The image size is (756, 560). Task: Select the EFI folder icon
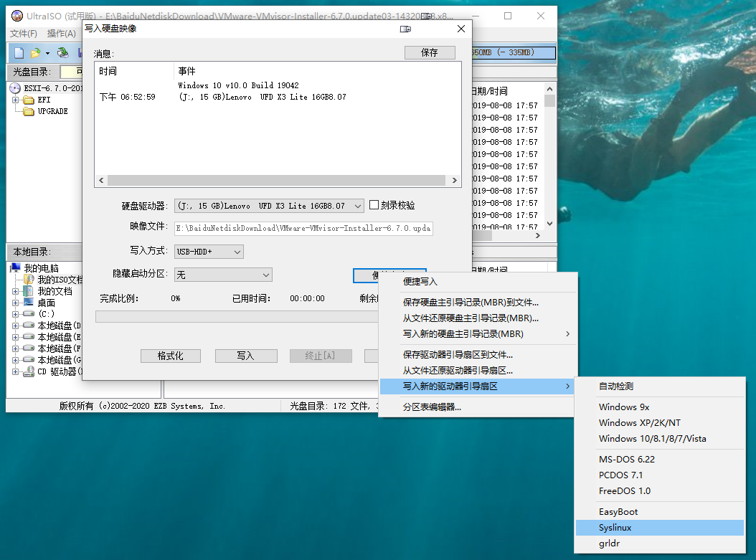(x=29, y=100)
